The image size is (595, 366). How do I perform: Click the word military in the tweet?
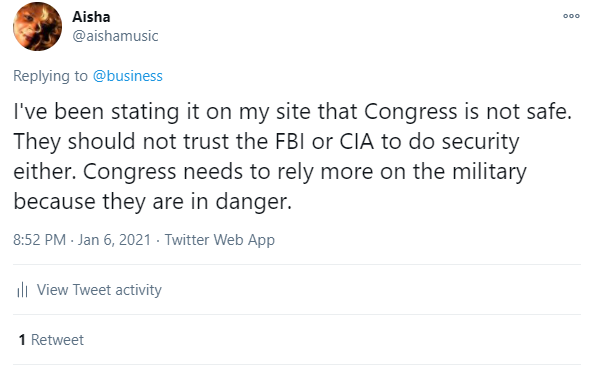(x=489, y=171)
